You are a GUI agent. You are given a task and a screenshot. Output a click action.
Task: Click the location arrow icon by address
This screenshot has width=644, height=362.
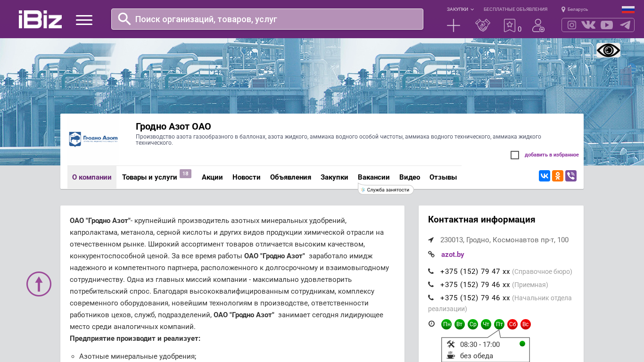tap(431, 240)
